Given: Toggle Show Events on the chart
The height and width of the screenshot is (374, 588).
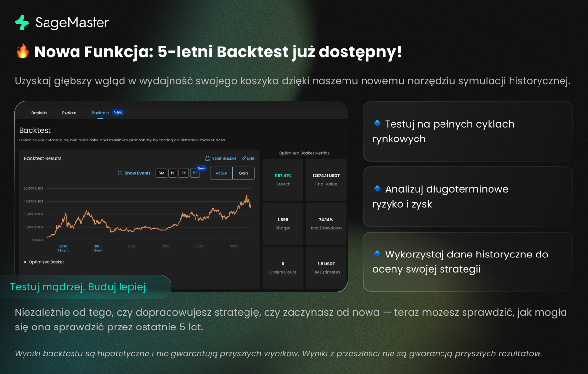Looking at the screenshot, I should 137,173.
